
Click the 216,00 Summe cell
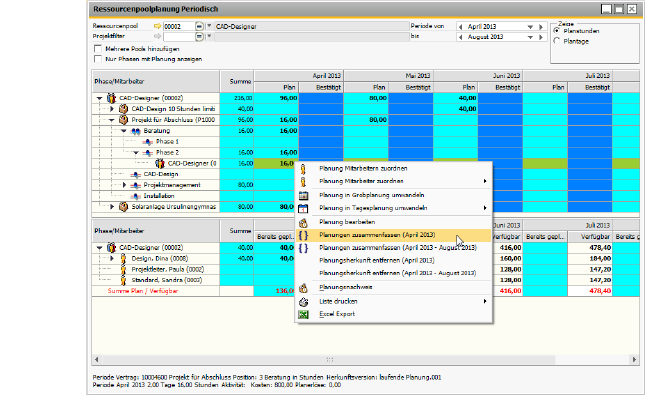point(237,98)
